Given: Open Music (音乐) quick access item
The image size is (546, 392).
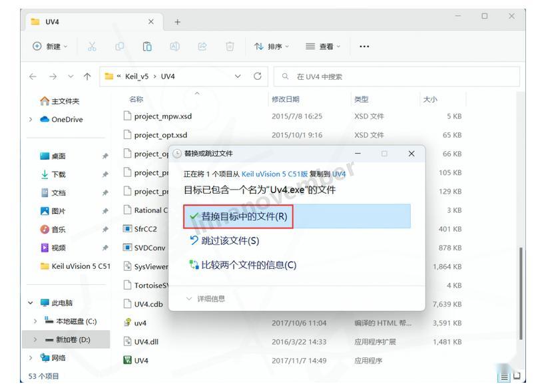Looking at the screenshot, I should click(x=53, y=230).
